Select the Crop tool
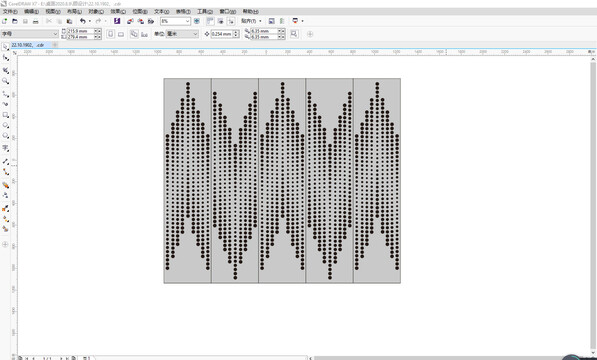 [5, 70]
